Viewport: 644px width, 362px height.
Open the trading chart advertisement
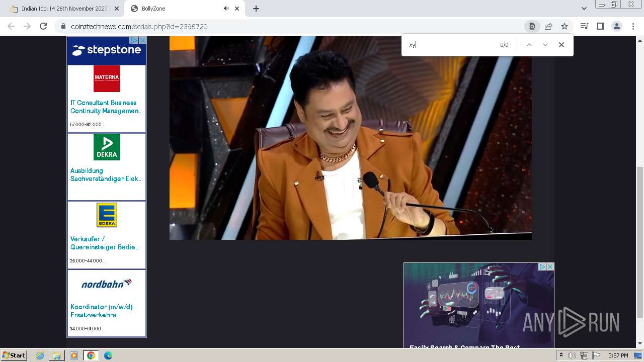pos(478,305)
